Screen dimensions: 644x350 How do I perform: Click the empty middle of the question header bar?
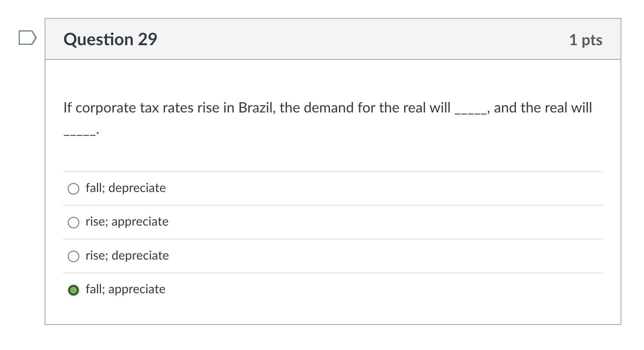[x=362, y=39]
